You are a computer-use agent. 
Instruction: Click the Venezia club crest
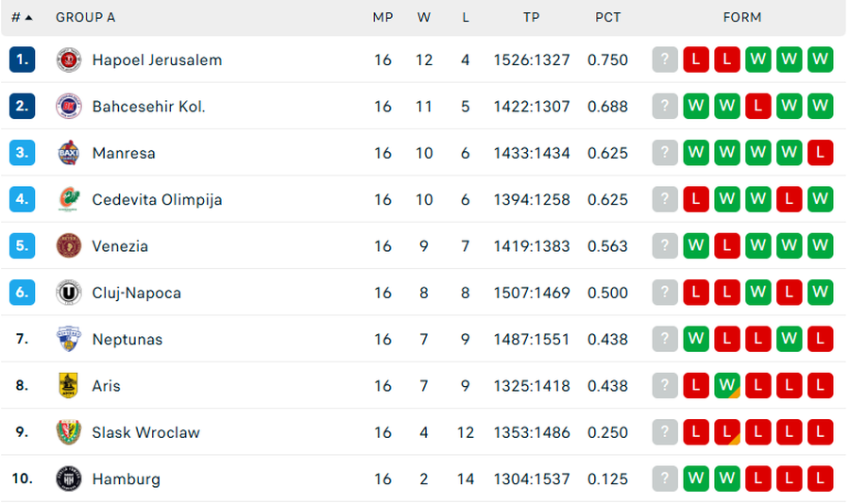click(x=69, y=245)
